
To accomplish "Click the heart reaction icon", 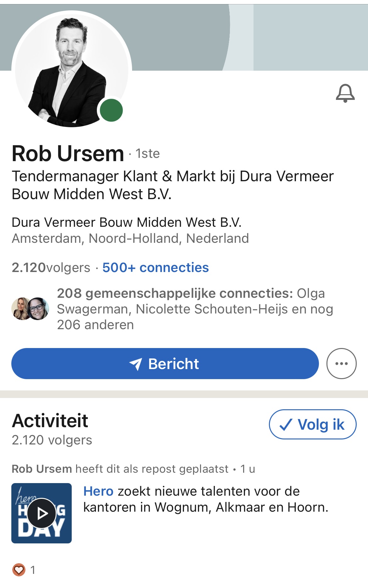I will pyautogui.click(x=19, y=570).
